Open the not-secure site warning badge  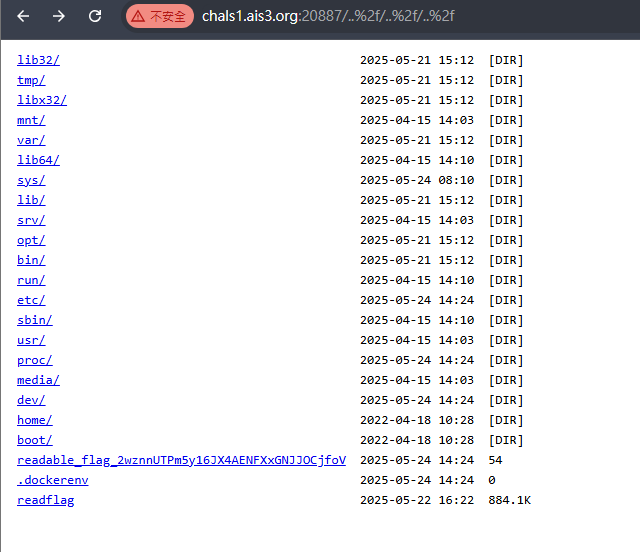click(160, 16)
